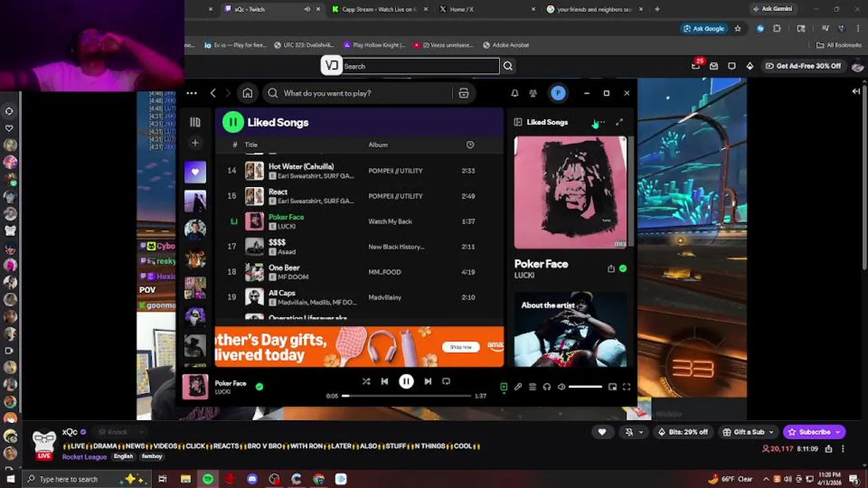The image size is (868, 488).
Task: Open Spotify Friend Activity icon
Action: [x=533, y=93]
